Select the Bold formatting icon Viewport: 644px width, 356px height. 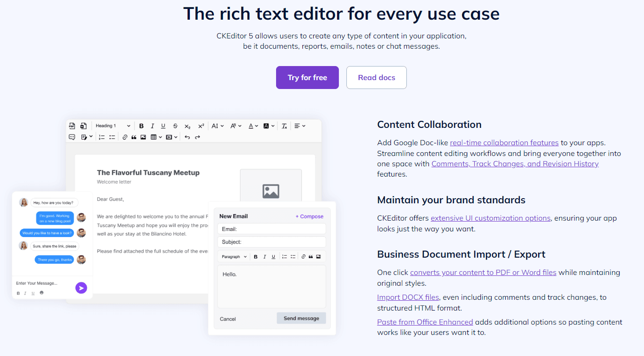click(x=142, y=126)
